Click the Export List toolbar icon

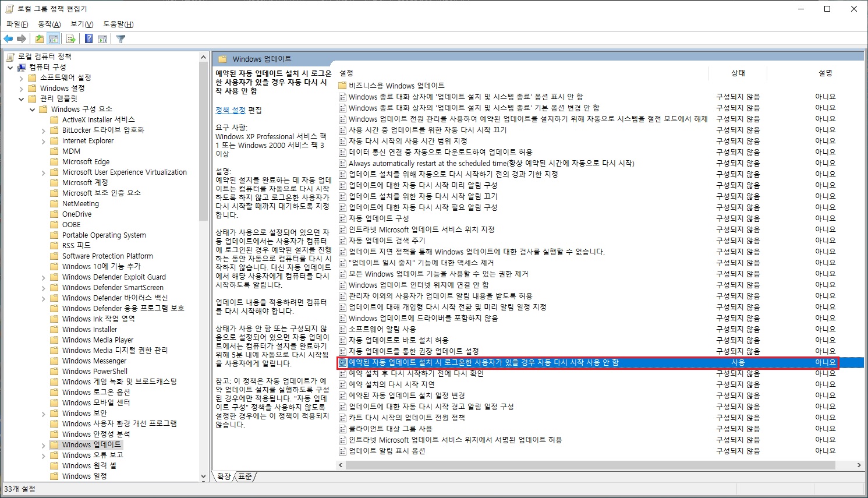point(71,39)
